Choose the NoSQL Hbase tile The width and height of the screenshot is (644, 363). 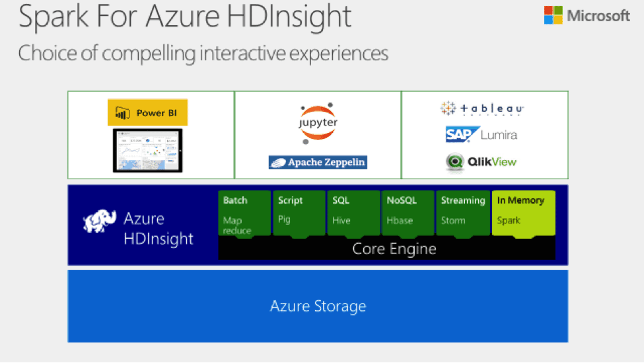pyautogui.click(x=408, y=214)
